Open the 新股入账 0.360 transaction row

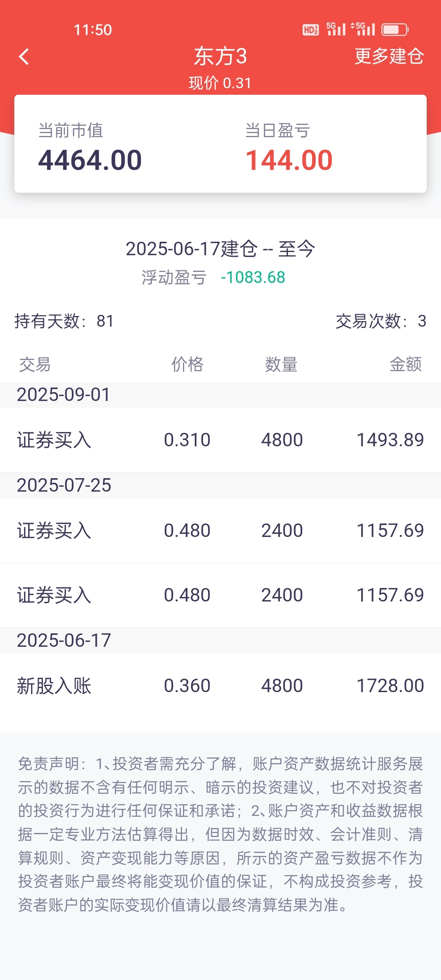click(x=220, y=686)
